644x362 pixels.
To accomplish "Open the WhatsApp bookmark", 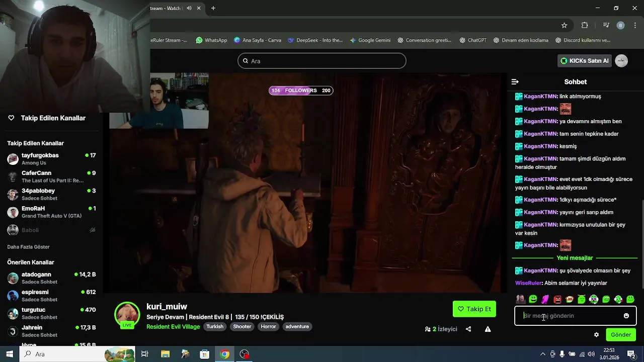I will pyautogui.click(x=211, y=40).
